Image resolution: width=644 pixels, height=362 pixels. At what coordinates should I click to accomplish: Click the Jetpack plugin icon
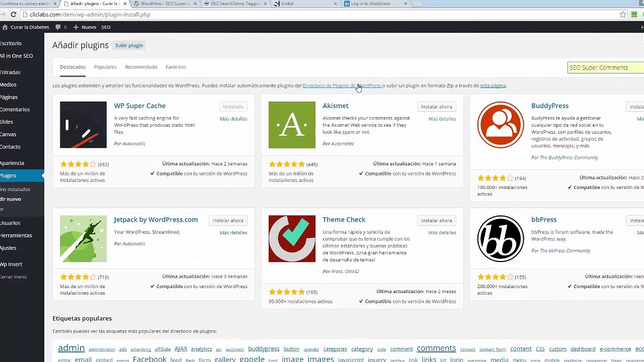83,239
